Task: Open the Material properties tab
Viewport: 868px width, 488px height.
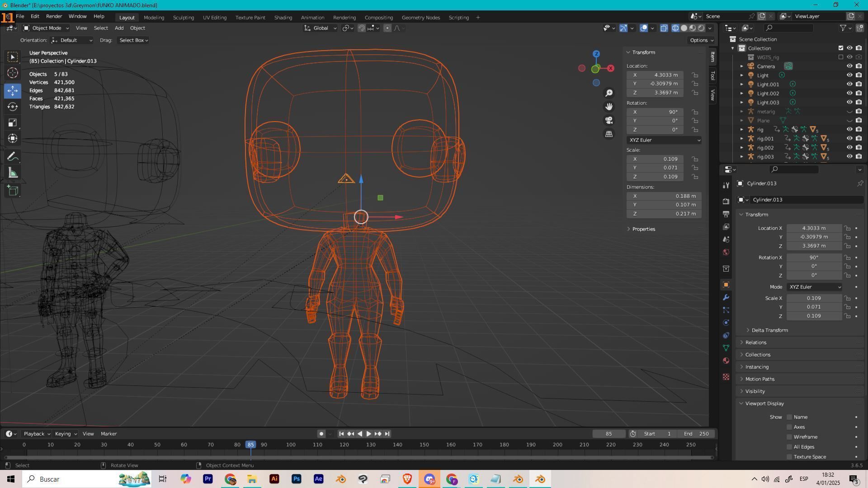Action: point(726,361)
